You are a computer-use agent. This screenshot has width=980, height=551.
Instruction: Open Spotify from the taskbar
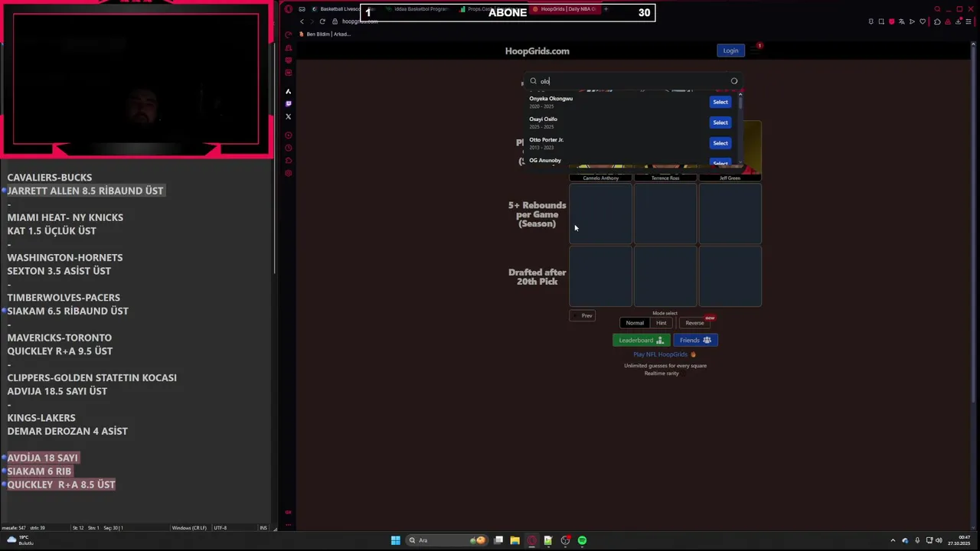pyautogui.click(x=582, y=540)
